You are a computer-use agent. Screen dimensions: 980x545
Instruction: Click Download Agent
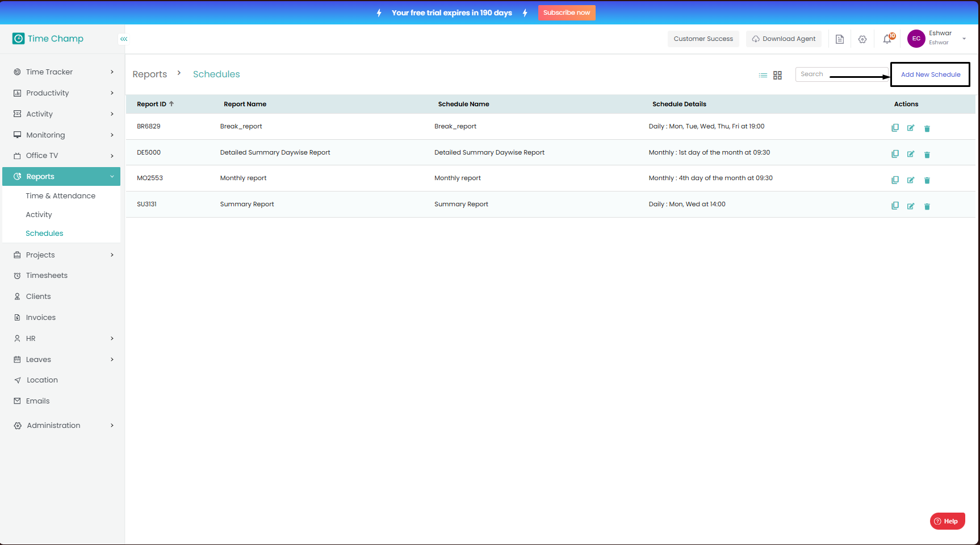(x=784, y=39)
